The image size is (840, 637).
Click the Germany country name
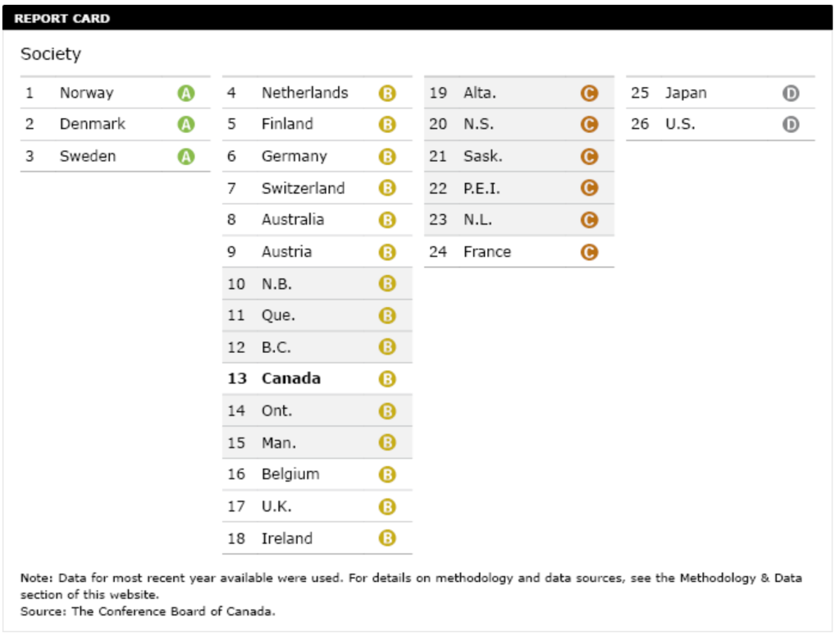[294, 156]
